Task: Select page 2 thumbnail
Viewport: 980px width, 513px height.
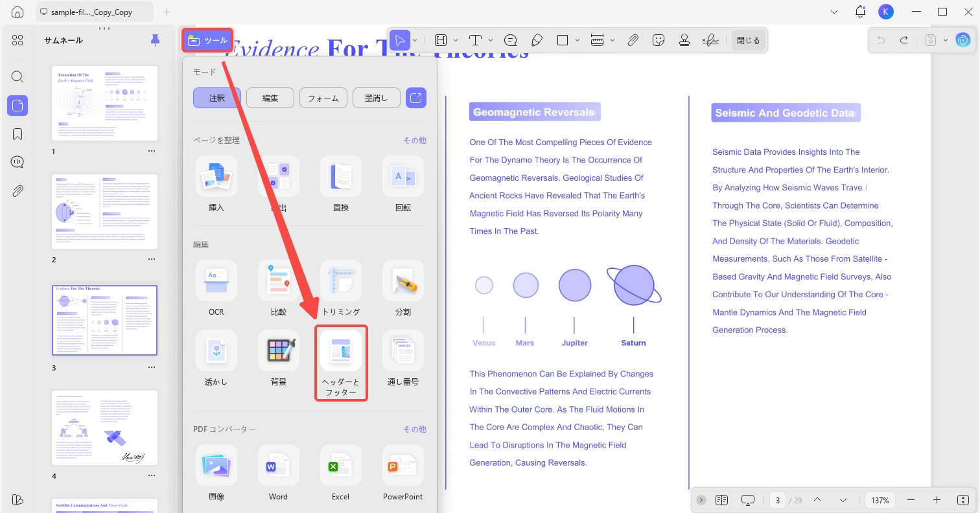Action: click(104, 211)
